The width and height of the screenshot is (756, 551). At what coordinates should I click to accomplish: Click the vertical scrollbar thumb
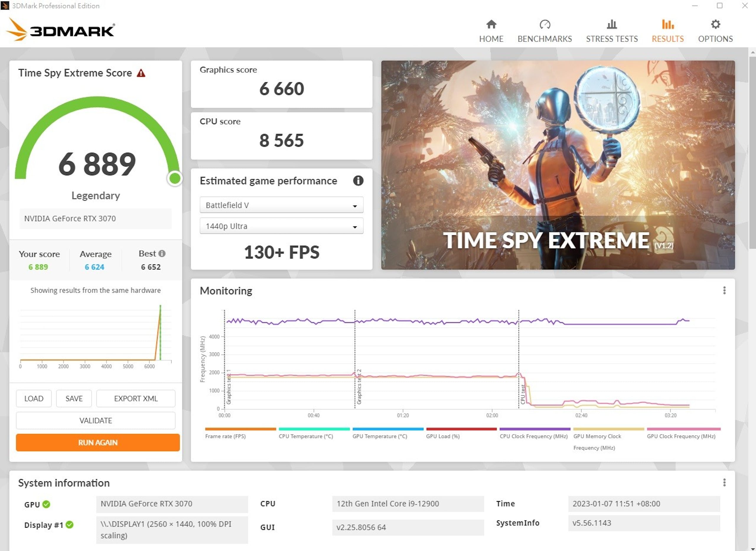click(x=752, y=152)
